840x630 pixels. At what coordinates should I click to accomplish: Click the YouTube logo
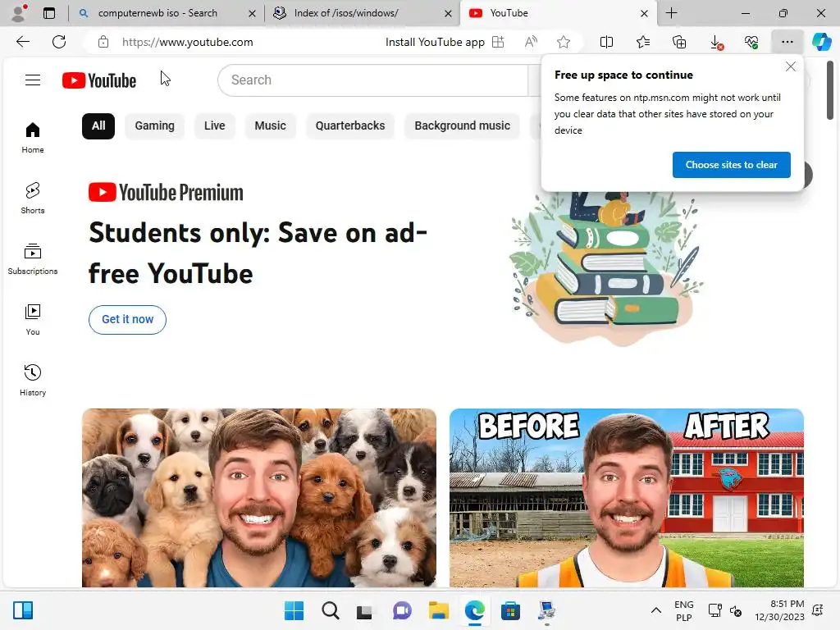[99, 80]
